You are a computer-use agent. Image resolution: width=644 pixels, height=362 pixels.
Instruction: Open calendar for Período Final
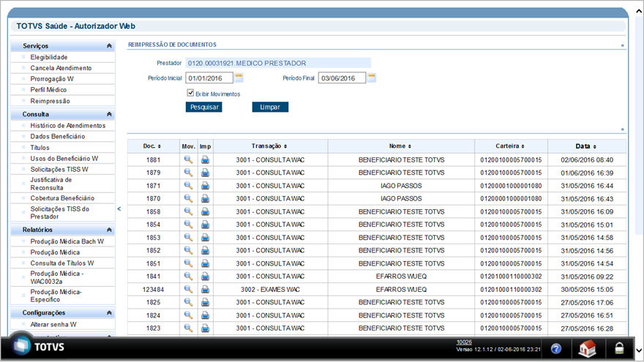click(x=371, y=78)
